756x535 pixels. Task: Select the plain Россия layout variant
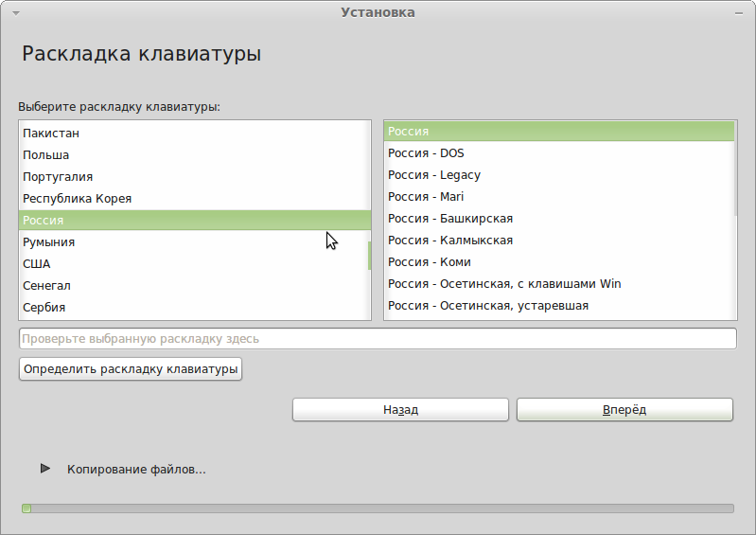pos(559,132)
